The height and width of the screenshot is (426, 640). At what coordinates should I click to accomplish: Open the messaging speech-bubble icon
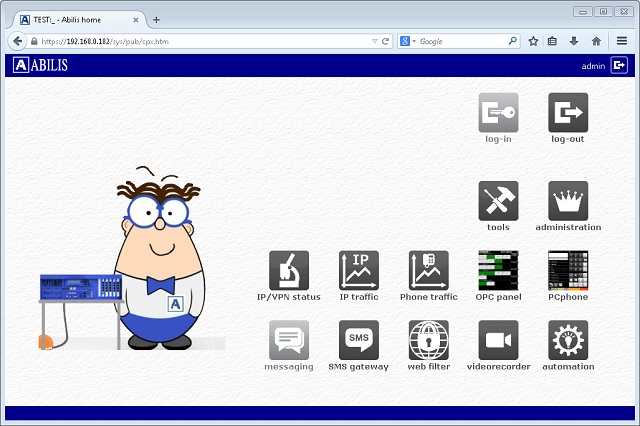[x=289, y=340]
